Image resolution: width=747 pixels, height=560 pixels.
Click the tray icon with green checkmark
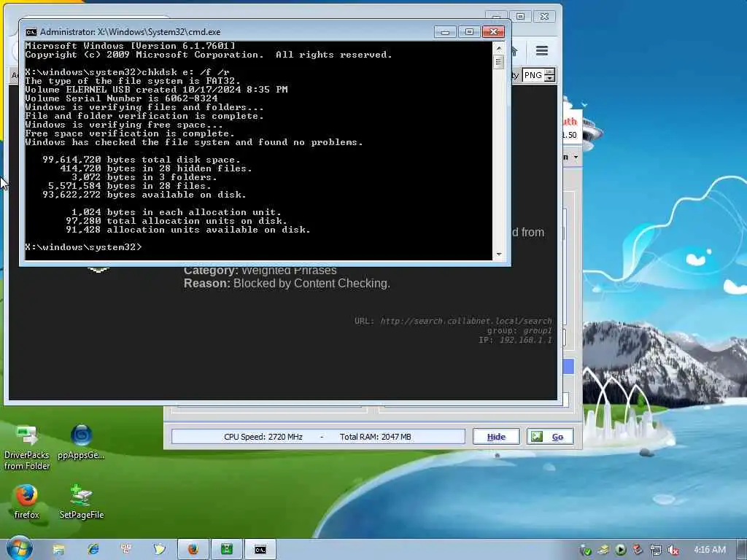pyautogui.click(x=586, y=550)
